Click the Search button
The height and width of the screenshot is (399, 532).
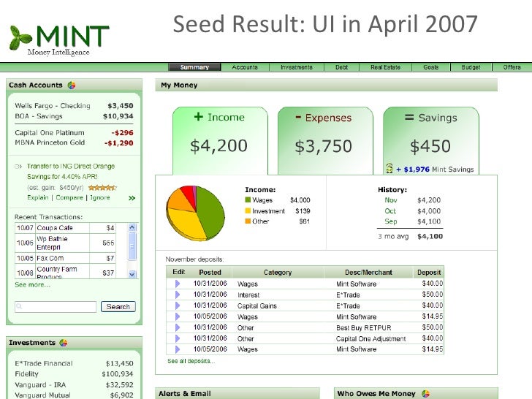(118, 307)
